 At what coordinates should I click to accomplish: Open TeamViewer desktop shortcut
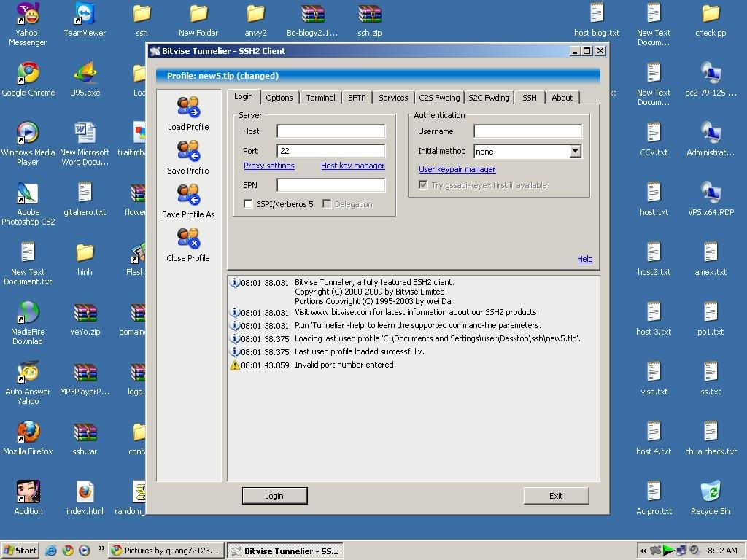85,20
